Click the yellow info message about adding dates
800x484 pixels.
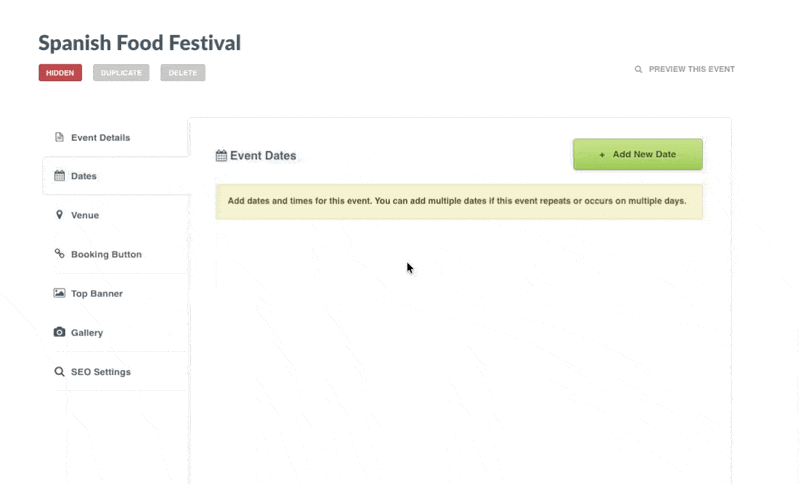pos(458,201)
